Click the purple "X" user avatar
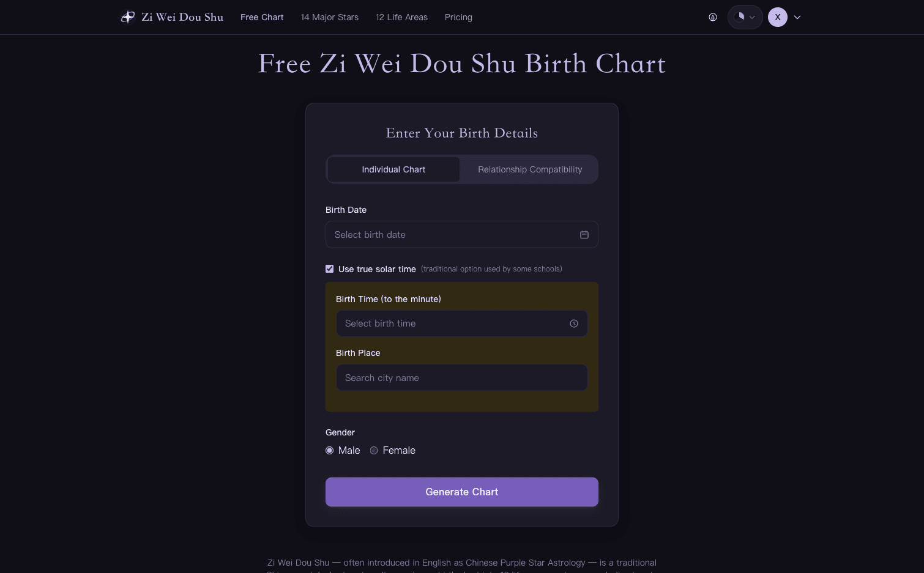 (x=778, y=17)
